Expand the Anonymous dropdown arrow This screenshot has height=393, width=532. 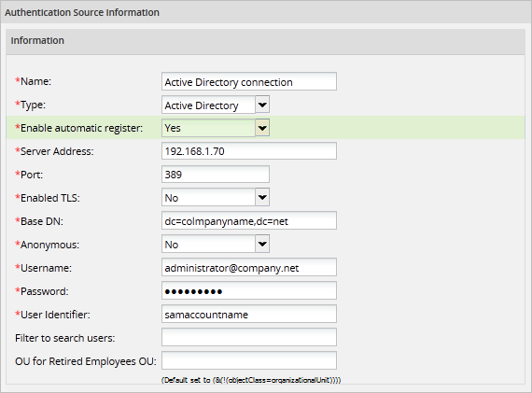click(x=262, y=244)
